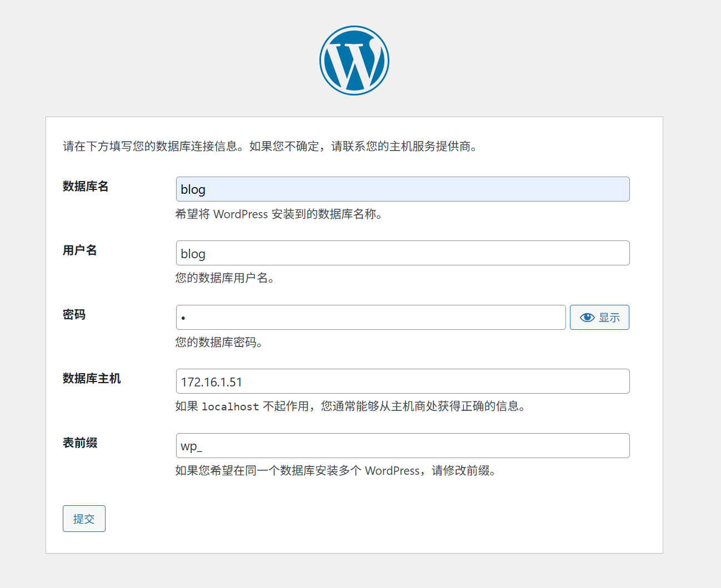Click the text '您的数据库用户名。'
The image size is (721, 588).
point(225,278)
